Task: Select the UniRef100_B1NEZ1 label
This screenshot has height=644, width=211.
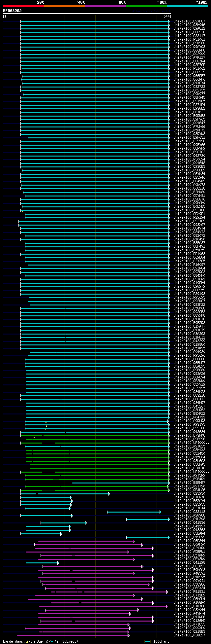Action: (189, 337)
